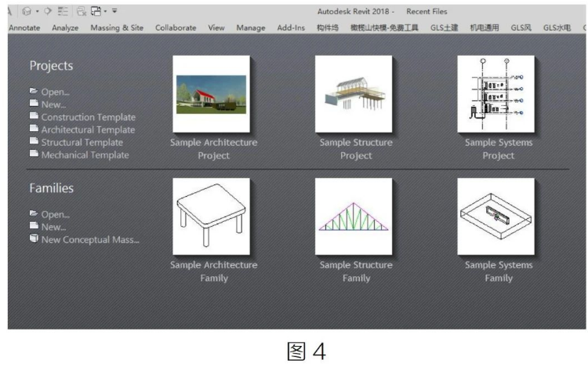Click the Sample Systems Project caption
588x371 pixels.
click(x=499, y=149)
